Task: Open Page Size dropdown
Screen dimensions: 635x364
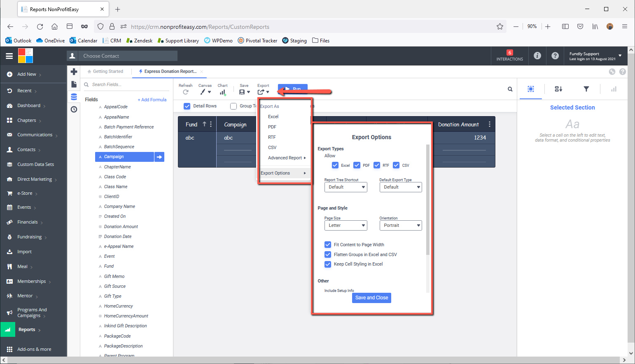Action: 346,226
